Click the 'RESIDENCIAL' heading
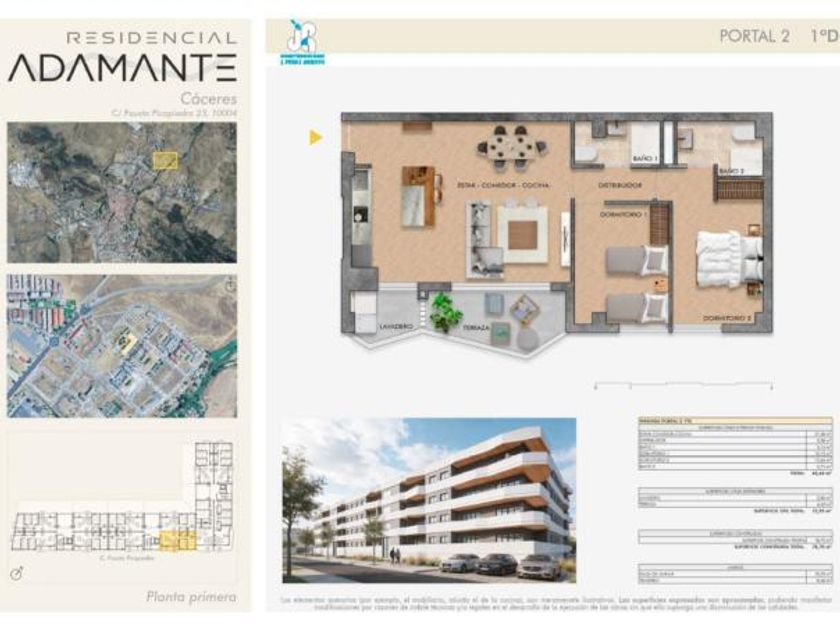Viewport: 840px width, 630px height. (x=152, y=38)
